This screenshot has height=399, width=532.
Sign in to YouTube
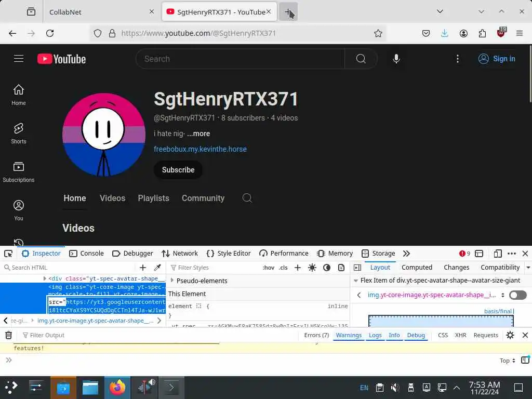(497, 59)
